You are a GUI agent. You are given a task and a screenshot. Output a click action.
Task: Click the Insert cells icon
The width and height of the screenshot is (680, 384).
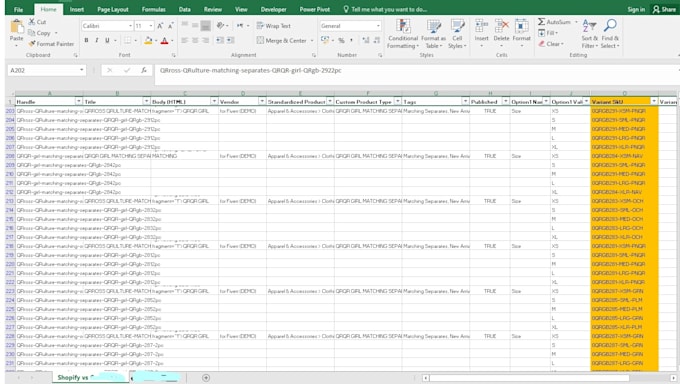[x=481, y=26]
